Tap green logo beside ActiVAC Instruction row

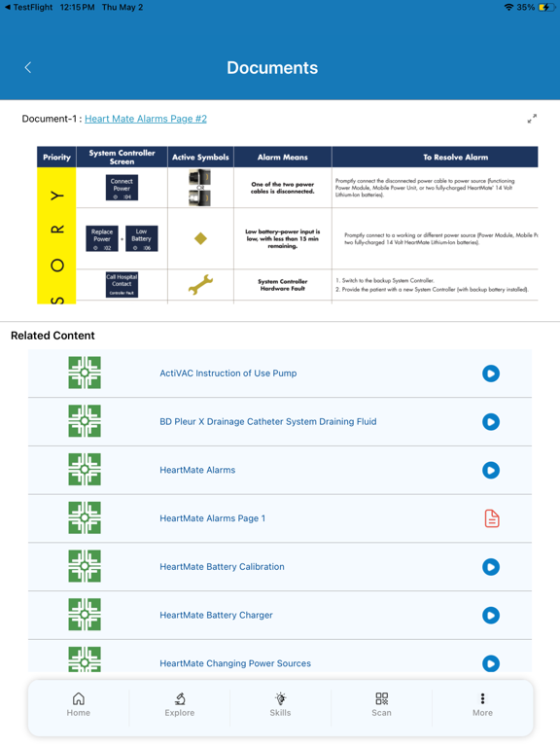click(85, 373)
